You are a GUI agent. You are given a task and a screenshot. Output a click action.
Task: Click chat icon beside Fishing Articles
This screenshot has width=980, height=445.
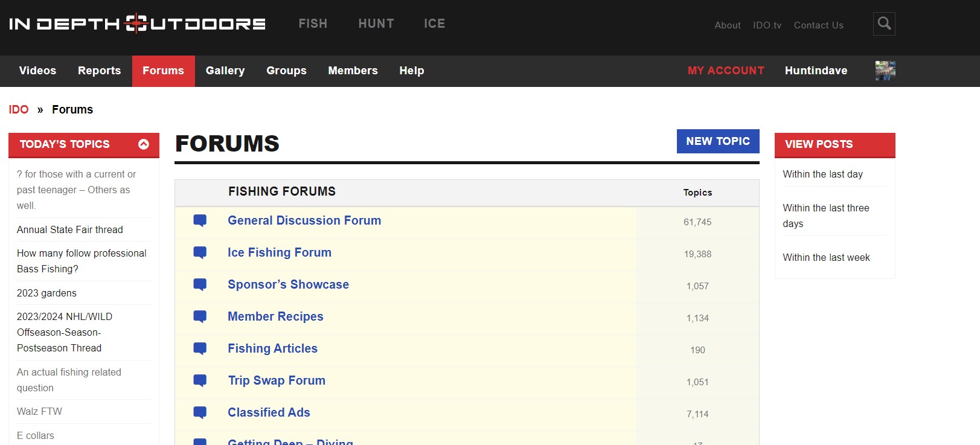pos(200,349)
